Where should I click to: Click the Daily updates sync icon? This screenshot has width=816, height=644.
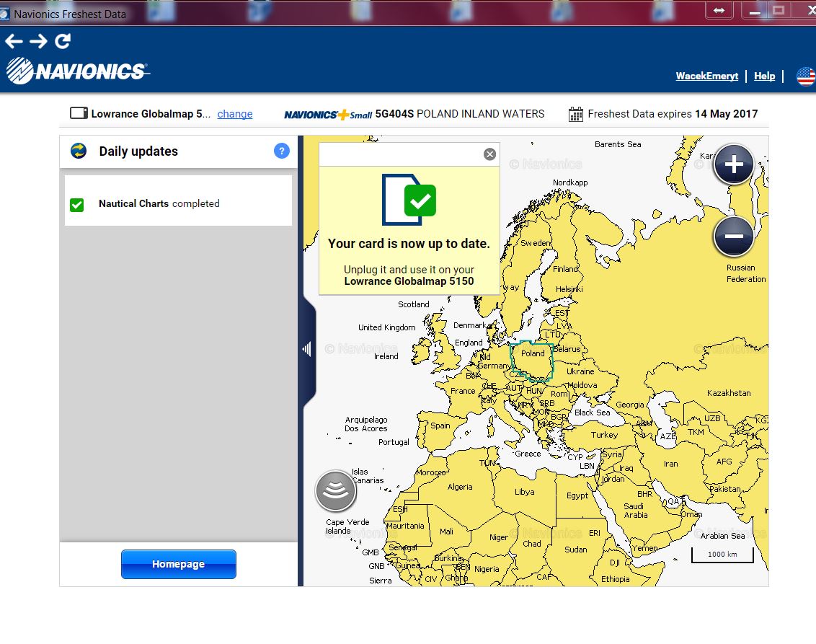point(79,151)
